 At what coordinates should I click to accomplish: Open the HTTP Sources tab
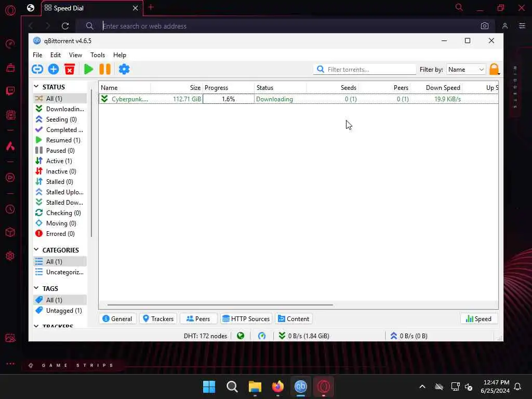246,318
